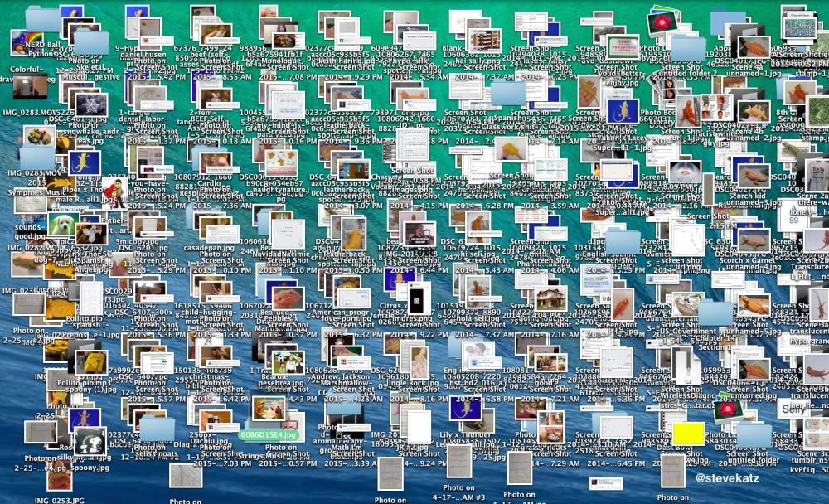Select the Angel.jpg angel figurine thumbnail
Viewport: 829px width, 504px height.
(x=91, y=235)
